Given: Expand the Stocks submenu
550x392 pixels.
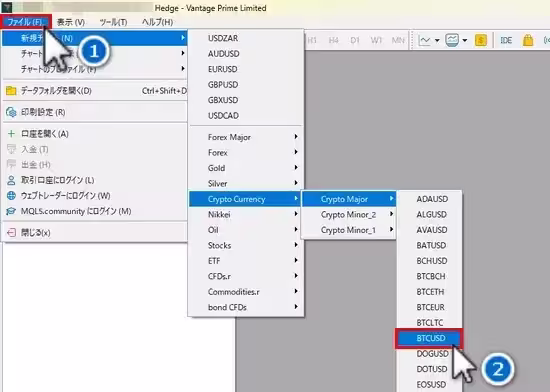Looking at the screenshot, I should [246, 245].
